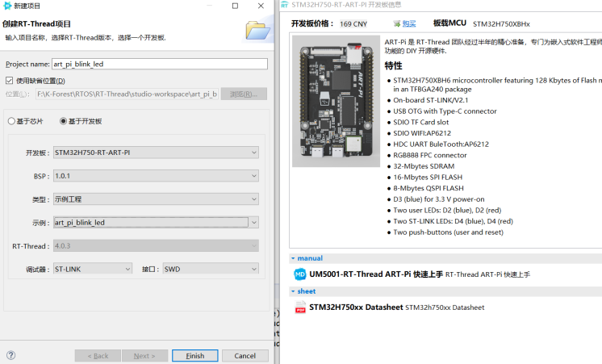Open UM5001-RT-Thread ART-Pi quick start manual
The height and width of the screenshot is (364, 602).
(x=376, y=274)
